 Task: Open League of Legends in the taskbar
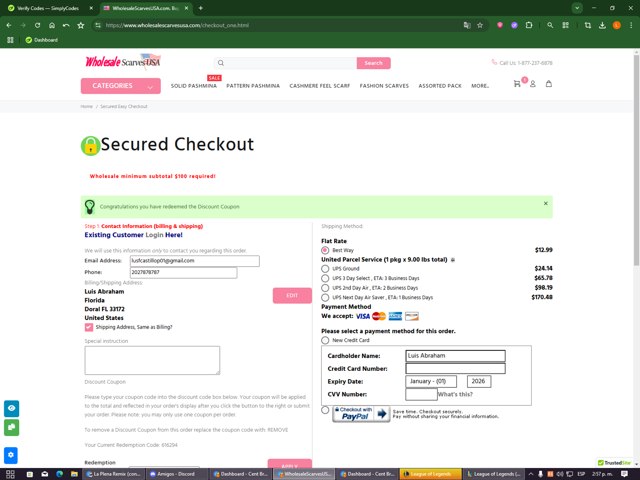pos(431,474)
